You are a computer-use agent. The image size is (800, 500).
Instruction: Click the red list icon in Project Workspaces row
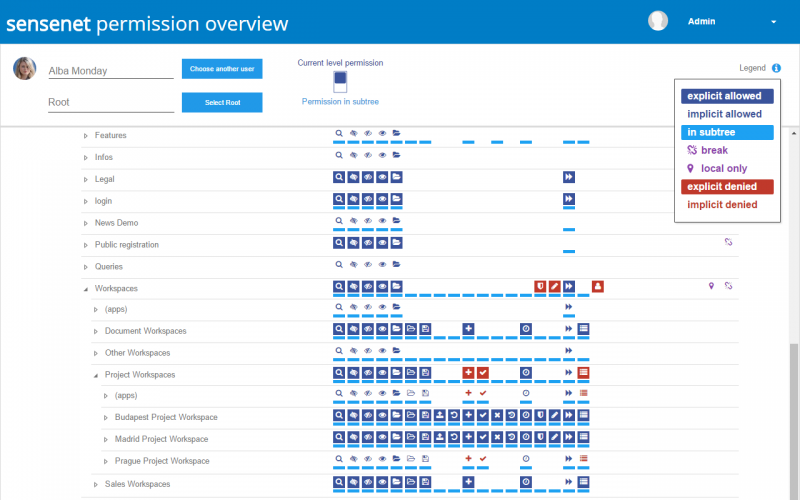pyautogui.click(x=583, y=373)
